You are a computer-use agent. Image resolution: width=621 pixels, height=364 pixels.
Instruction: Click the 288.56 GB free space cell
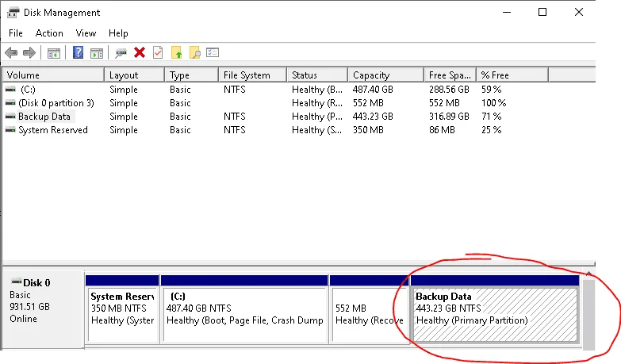point(449,90)
